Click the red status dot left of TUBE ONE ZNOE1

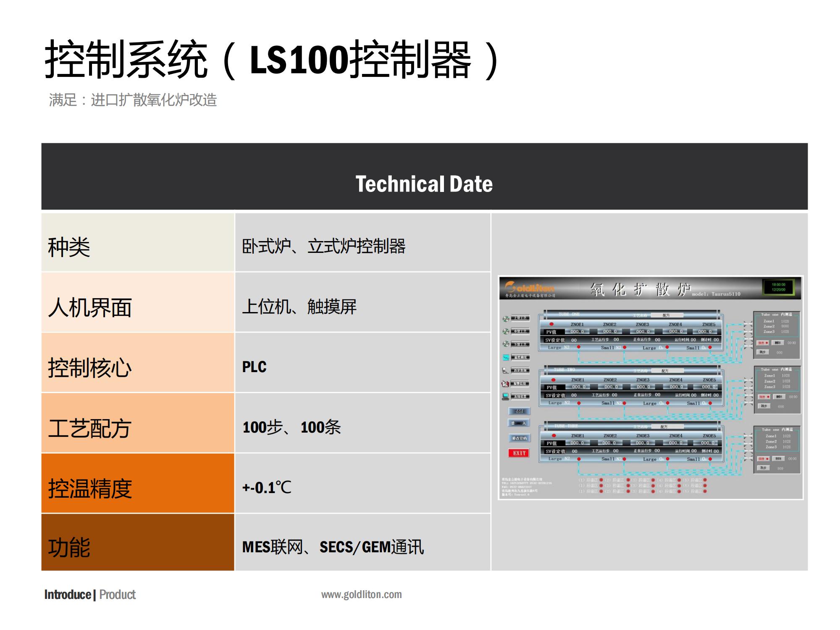tap(551, 324)
